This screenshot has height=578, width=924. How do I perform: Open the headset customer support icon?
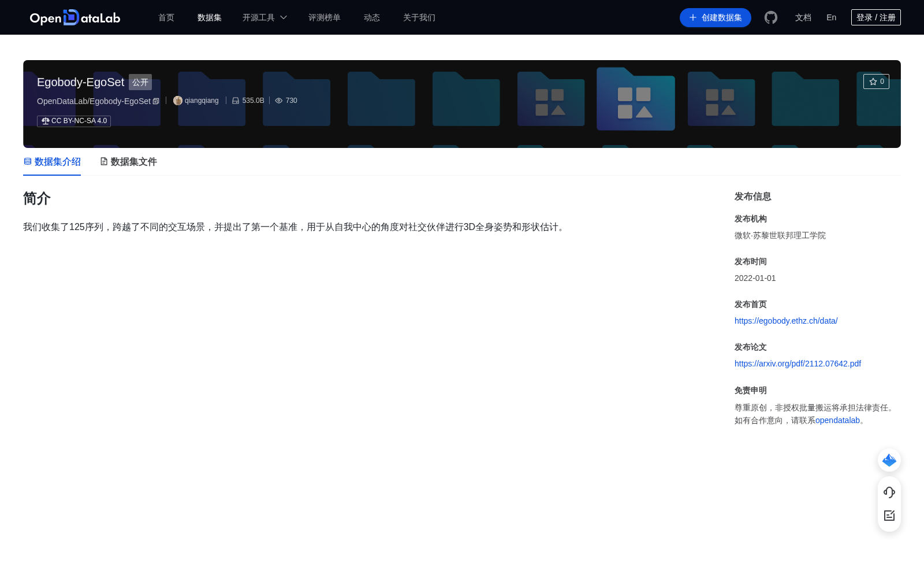[x=889, y=492]
